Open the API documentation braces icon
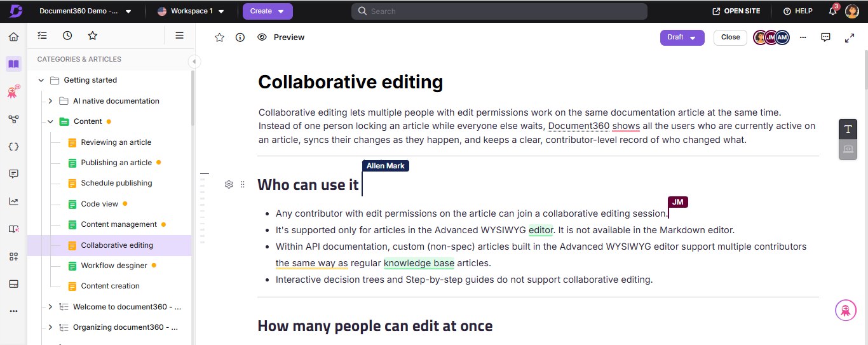 click(13, 146)
